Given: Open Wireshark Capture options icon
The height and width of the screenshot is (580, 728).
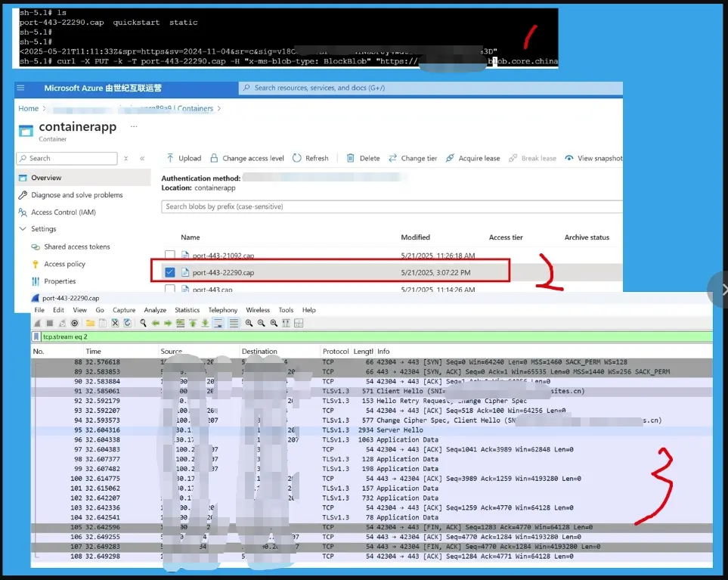Looking at the screenshot, I should (74, 323).
